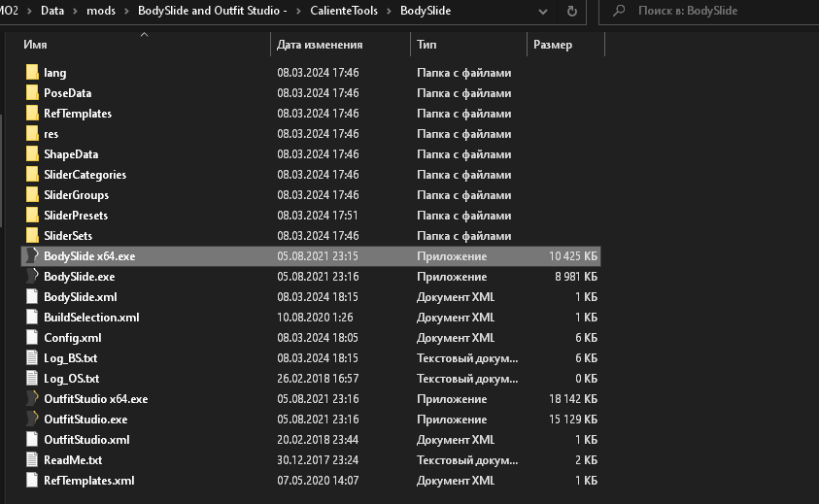819x504 pixels.
Task: Select the folder name ShapeData
Action: (x=71, y=154)
